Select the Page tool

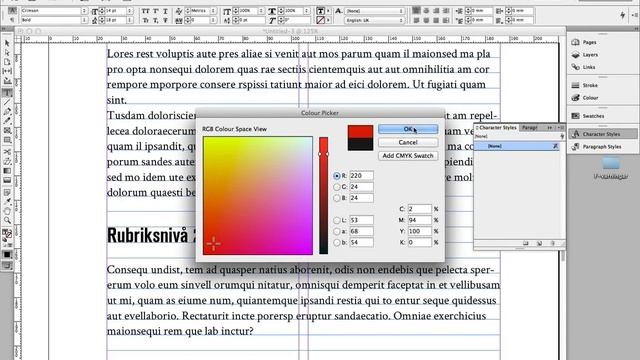tap(7, 62)
